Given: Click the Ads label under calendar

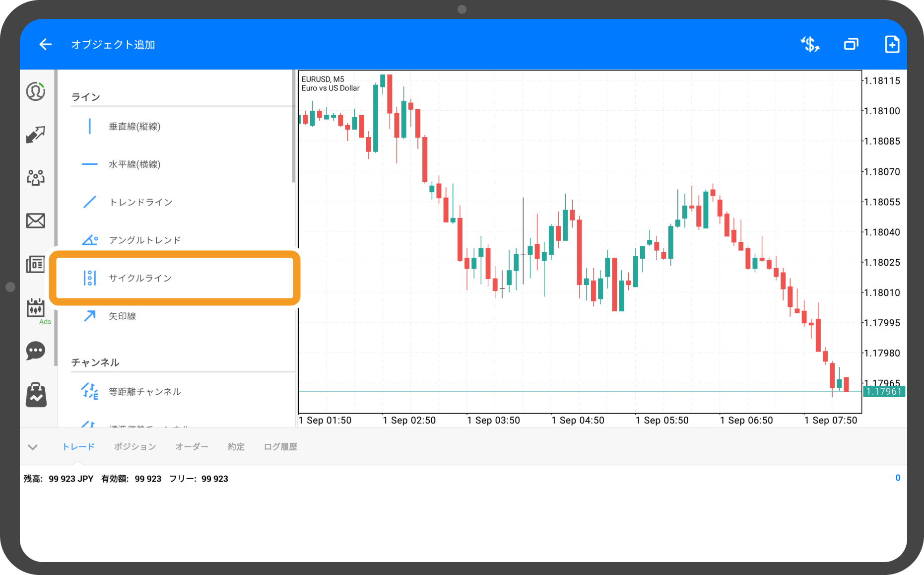Looking at the screenshot, I should pos(45,322).
